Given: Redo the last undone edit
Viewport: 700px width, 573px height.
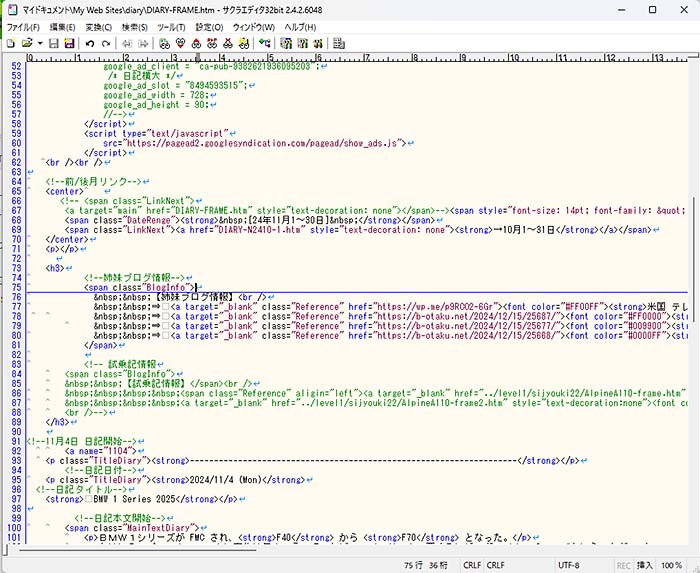Looking at the screenshot, I should (105, 43).
